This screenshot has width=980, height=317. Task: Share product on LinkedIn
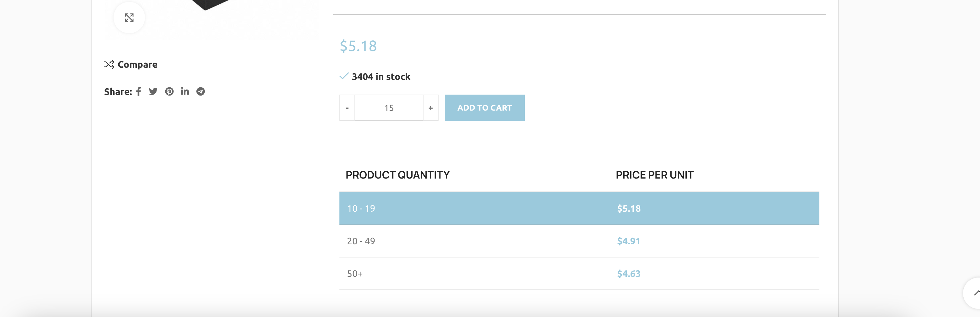(x=185, y=91)
